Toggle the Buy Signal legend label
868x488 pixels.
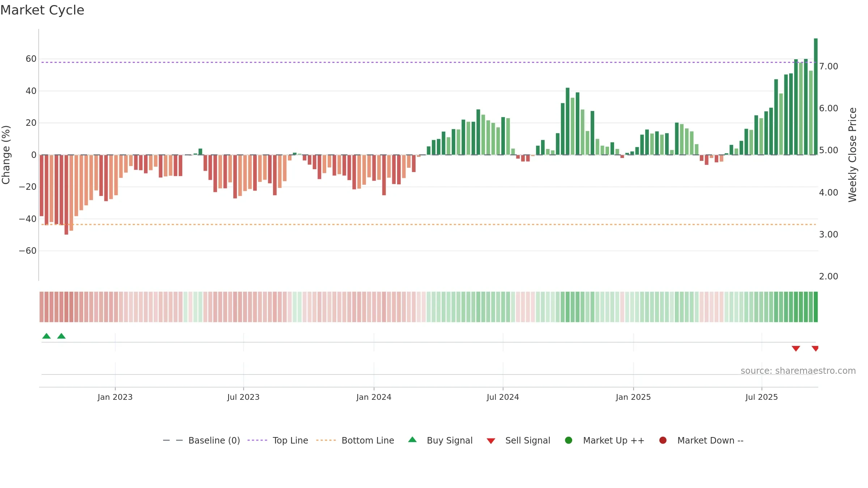tap(450, 440)
